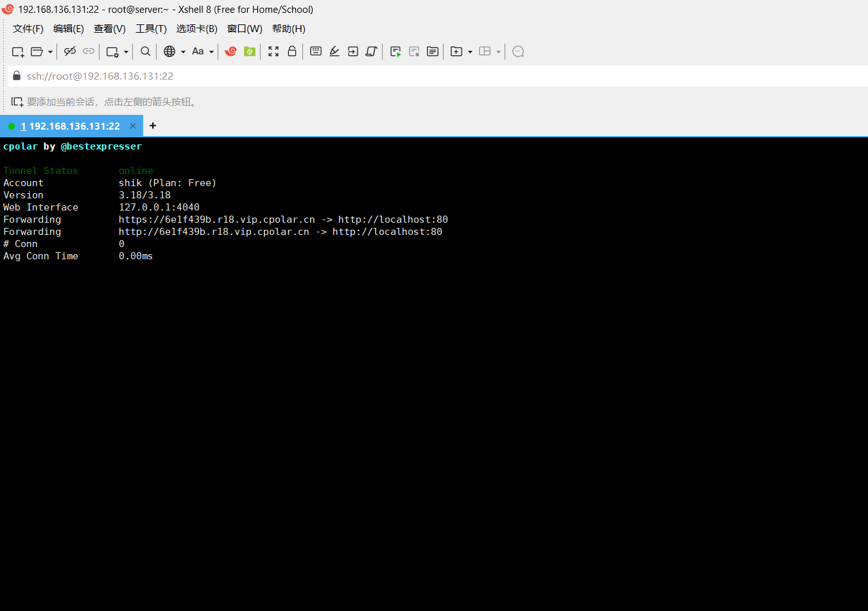Click the keyboard Key mapping icon

pos(316,51)
